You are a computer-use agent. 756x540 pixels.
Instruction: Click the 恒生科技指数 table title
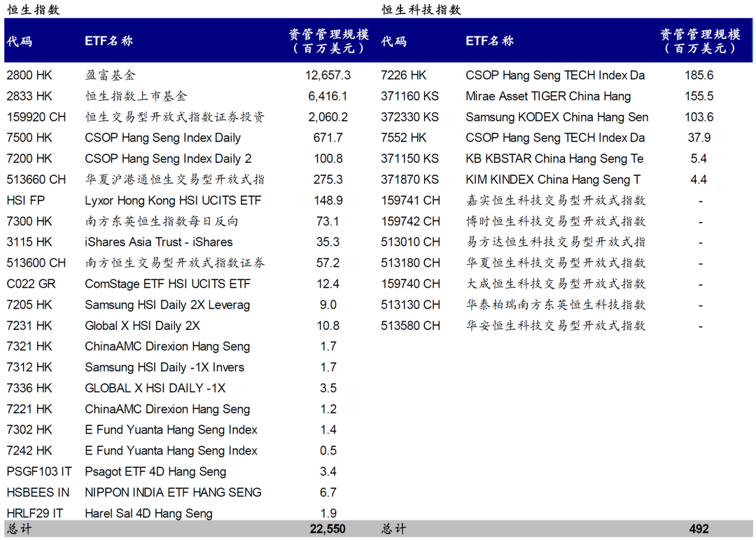[x=421, y=10]
